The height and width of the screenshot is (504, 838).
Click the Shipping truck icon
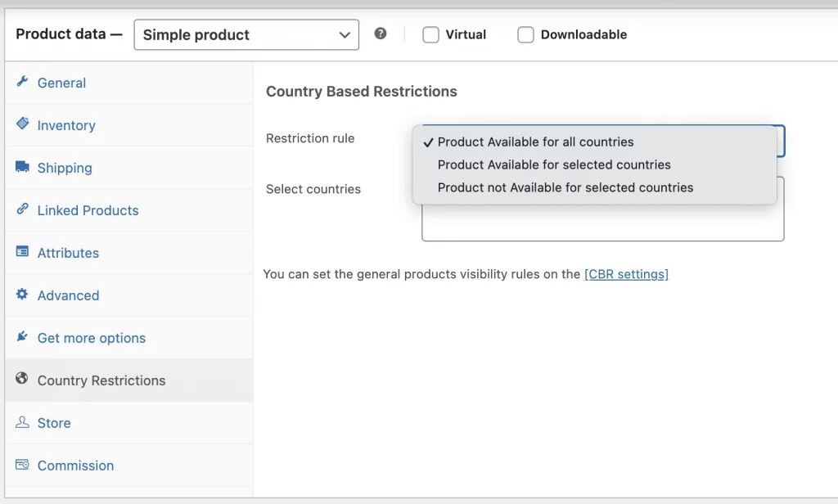pos(22,167)
